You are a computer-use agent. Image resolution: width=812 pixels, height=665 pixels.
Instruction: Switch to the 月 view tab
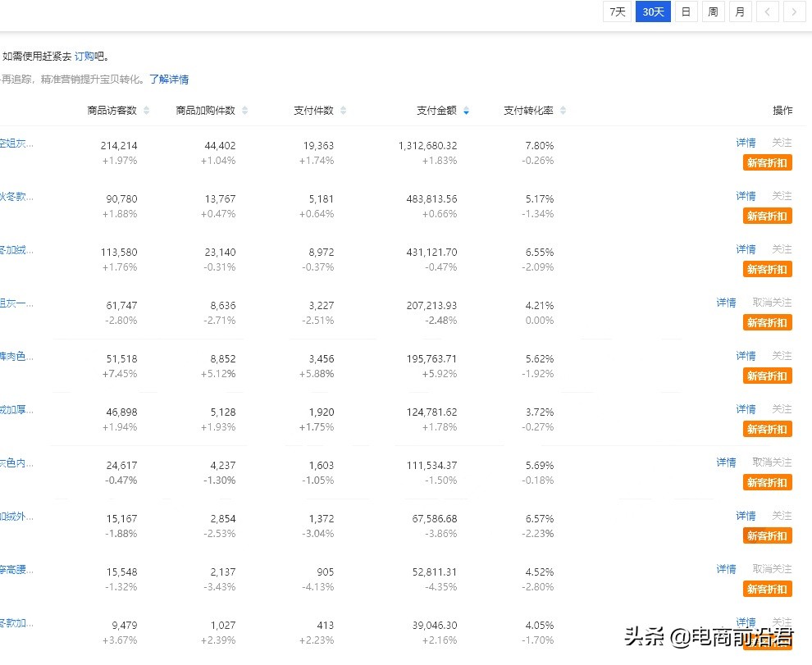point(740,12)
